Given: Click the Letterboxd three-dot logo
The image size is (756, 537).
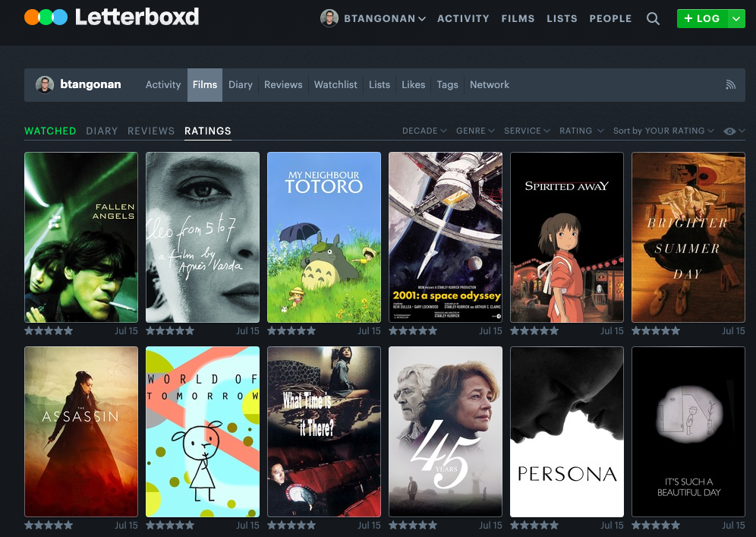Looking at the screenshot, I should [x=46, y=17].
